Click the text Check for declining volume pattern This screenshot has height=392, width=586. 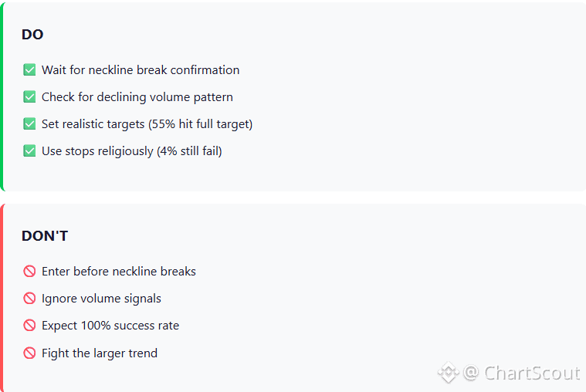(137, 97)
